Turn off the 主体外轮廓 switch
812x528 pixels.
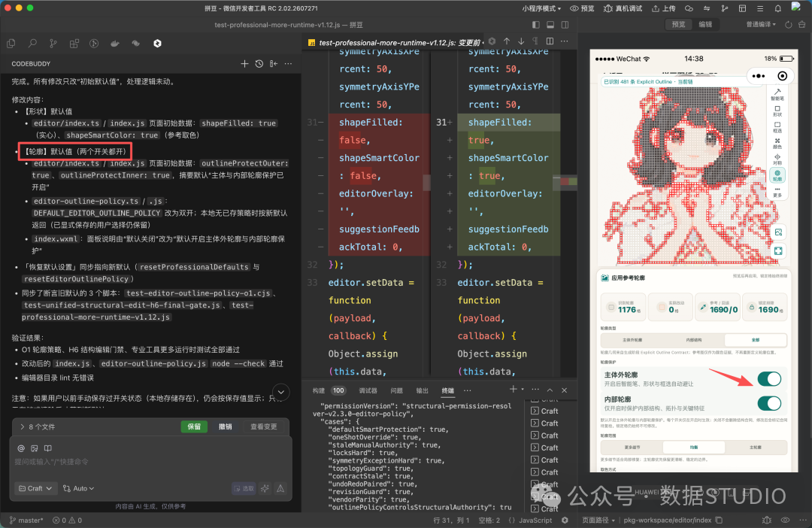click(769, 379)
